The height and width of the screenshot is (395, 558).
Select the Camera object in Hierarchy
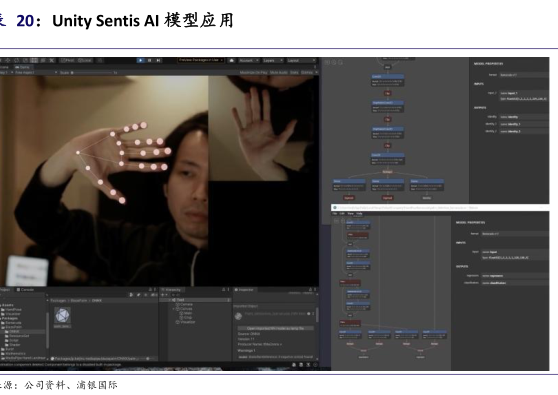click(185, 305)
